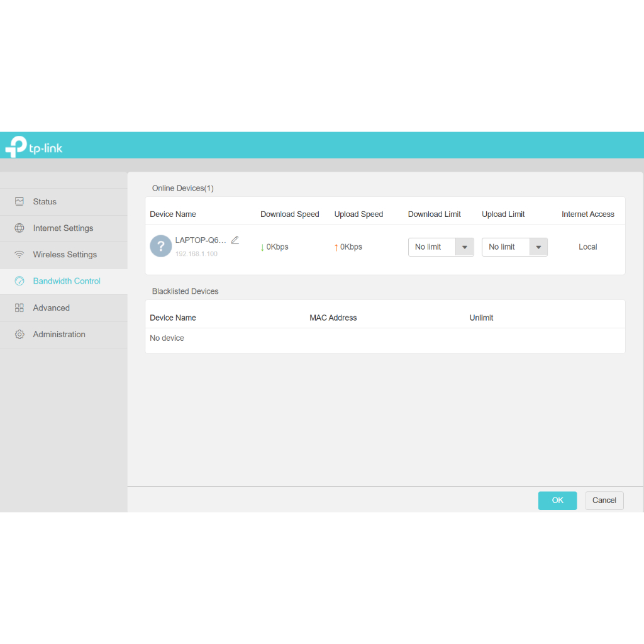Click the Advanced grid icon
644x644 pixels.
coord(19,308)
